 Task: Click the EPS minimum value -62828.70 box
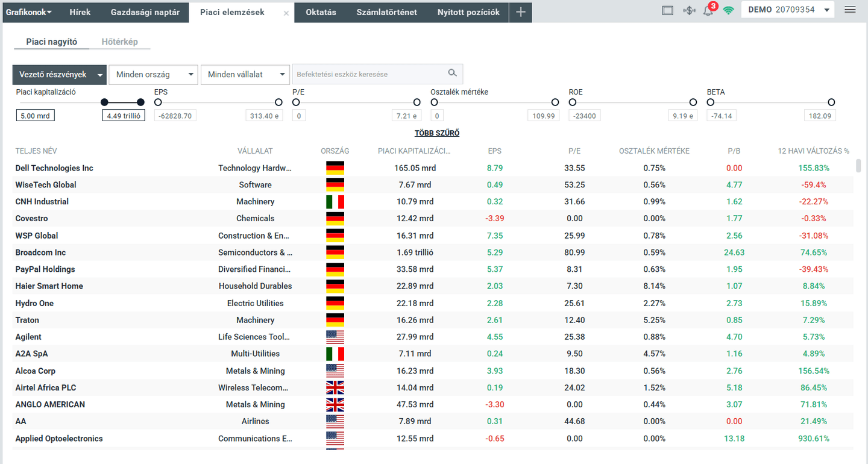point(175,116)
